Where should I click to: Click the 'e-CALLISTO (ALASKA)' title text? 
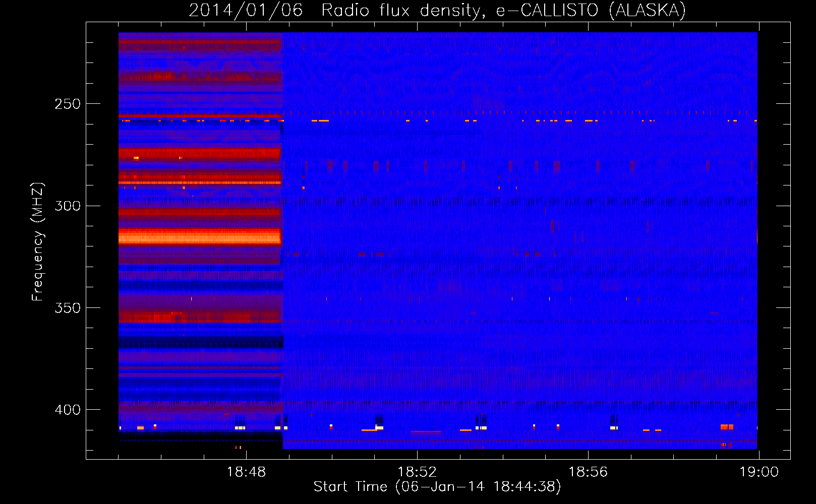(x=591, y=10)
